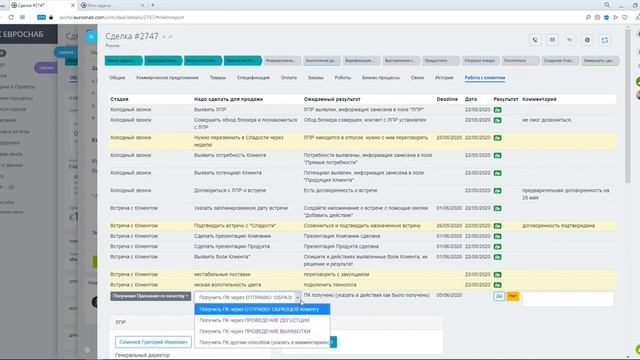Open the Бизнес-процессы tab
This screenshot has width=640, height=360.
click(380, 78)
